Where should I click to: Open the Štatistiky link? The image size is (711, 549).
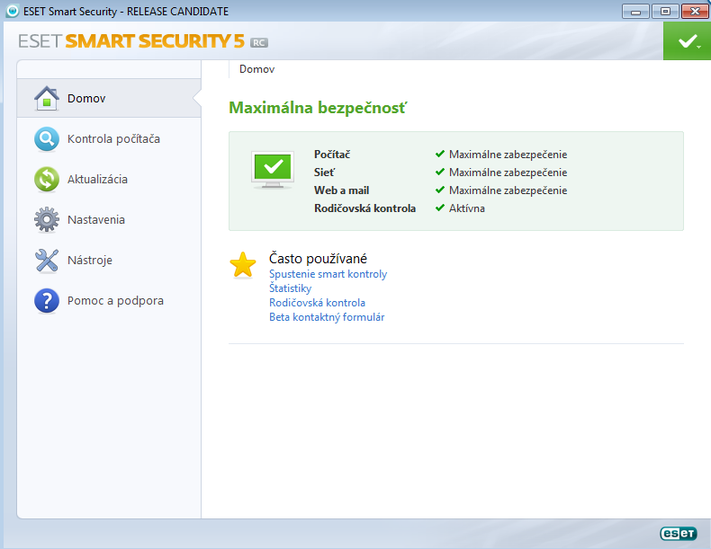(x=290, y=288)
